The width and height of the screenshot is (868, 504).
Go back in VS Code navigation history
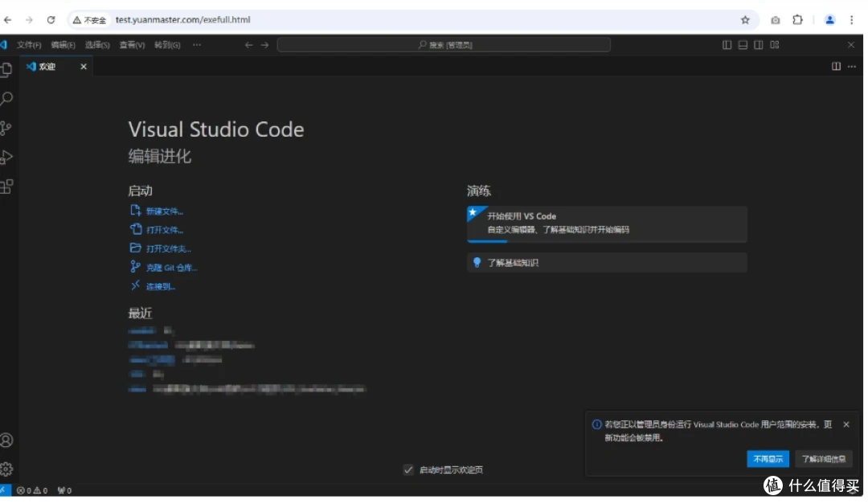248,45
